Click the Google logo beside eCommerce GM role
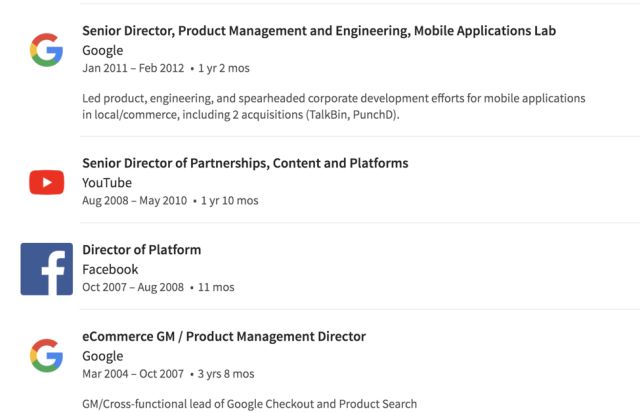This screenshot has height=413, width=640. click(x=46, y=355)
